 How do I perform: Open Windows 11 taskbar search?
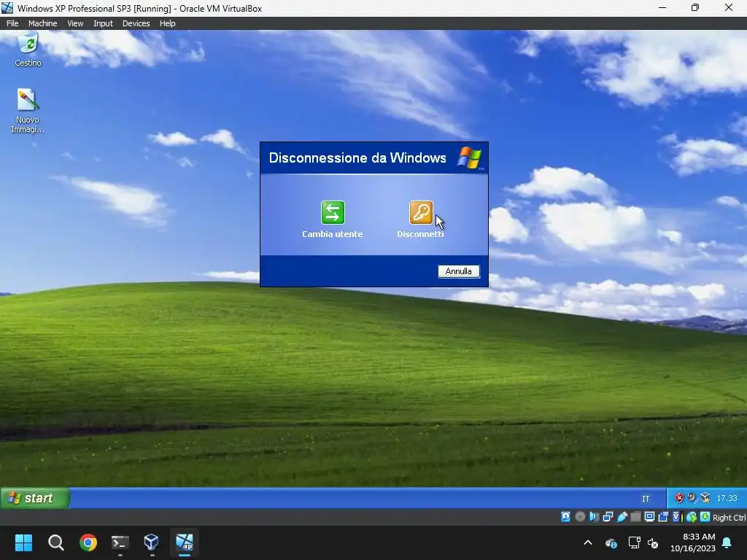click(x=55, y=542)
